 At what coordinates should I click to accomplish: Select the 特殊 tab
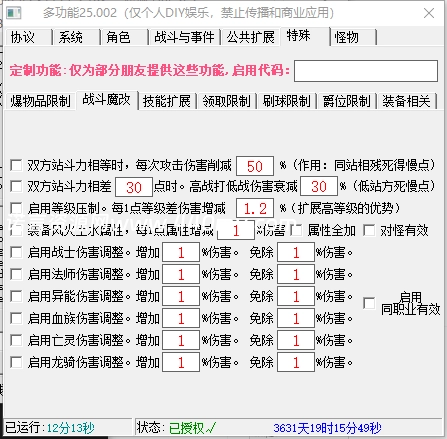[305, 35]
